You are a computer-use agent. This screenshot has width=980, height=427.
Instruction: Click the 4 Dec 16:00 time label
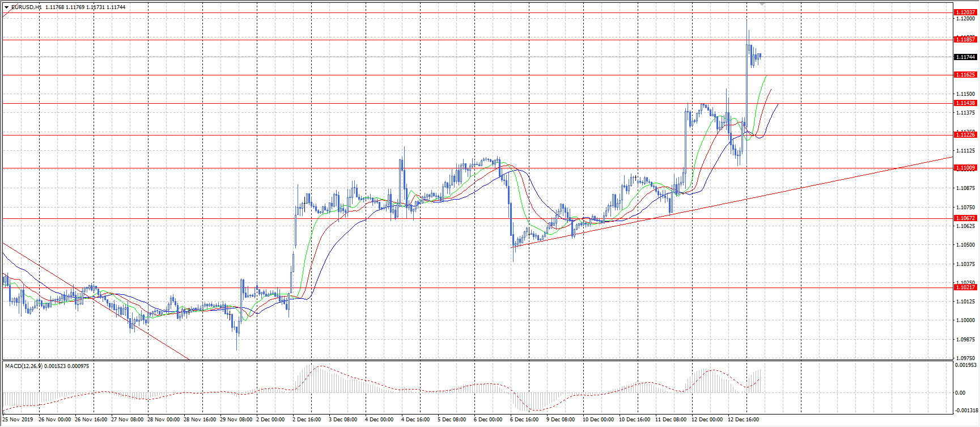pos(415,420)
